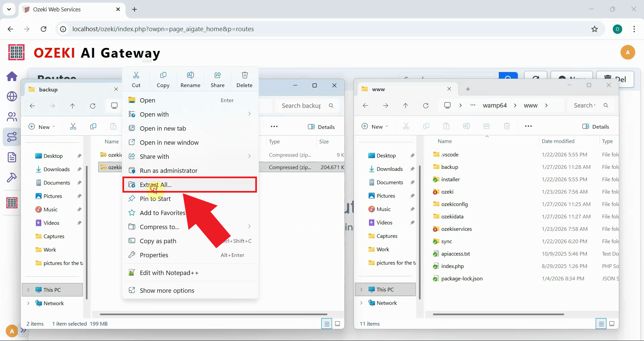The height and width of the screenshot is (341, 644).
Task: Open the Users section via the people icon
Action: [x=12, y=117]
